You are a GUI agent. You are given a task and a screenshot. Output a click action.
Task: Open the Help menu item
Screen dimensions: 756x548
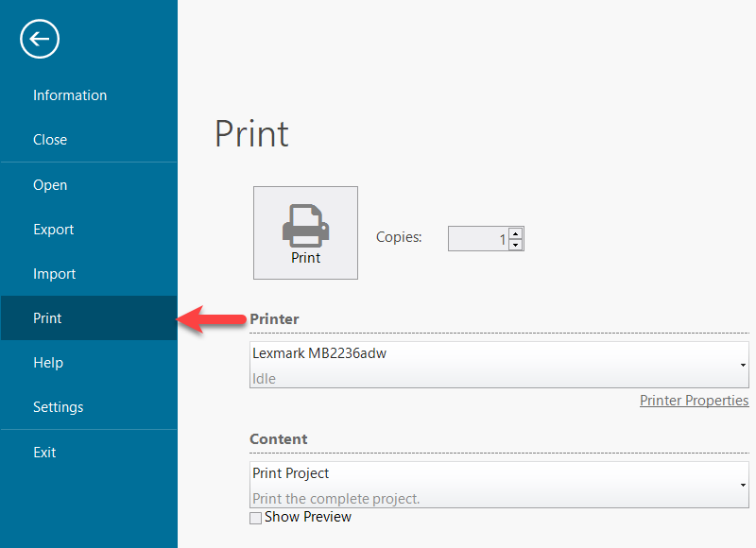coord(48,363)
